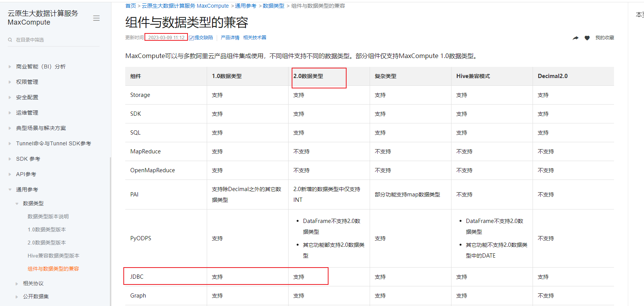The height and width of the screenshot is (306, 644).
Task: Click the update timestamp 2023-03-09 11:12
Action: pyautogui.click(x=166, y=38)
